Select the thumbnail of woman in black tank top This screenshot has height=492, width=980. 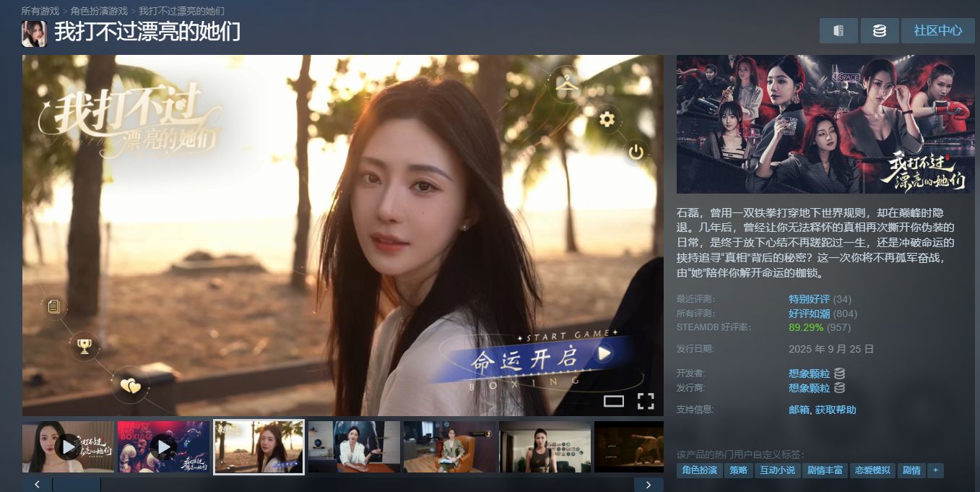tap(545, 447)
